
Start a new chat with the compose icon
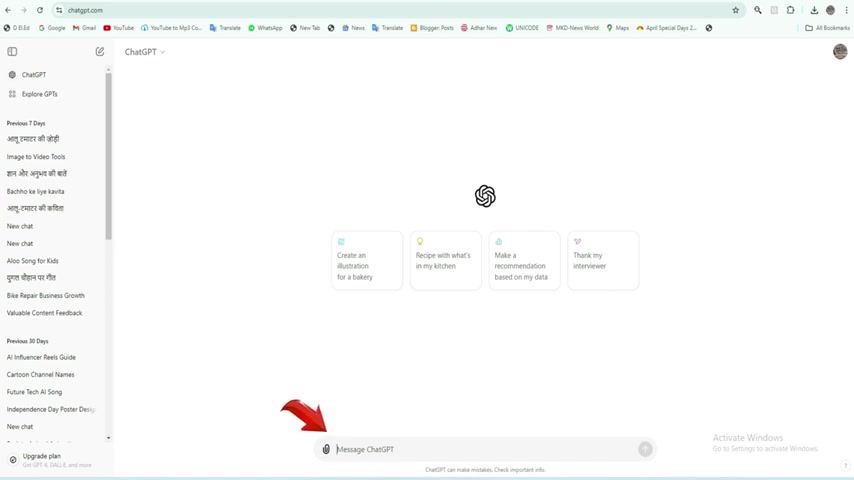pyautogui.click(x=100, y=52)
